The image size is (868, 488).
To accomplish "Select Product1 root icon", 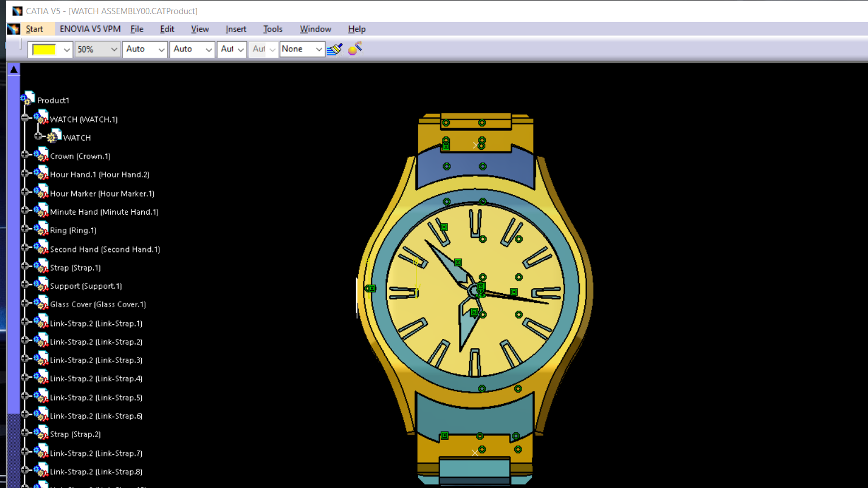I will (28, 98).
